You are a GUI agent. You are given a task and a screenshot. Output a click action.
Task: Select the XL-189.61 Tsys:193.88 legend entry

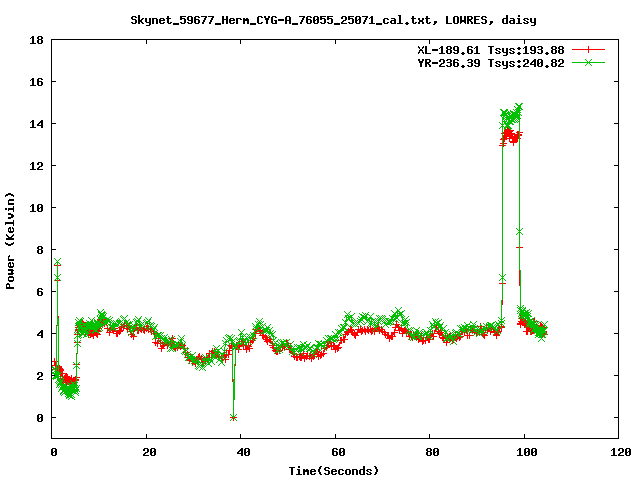point(491,50)
